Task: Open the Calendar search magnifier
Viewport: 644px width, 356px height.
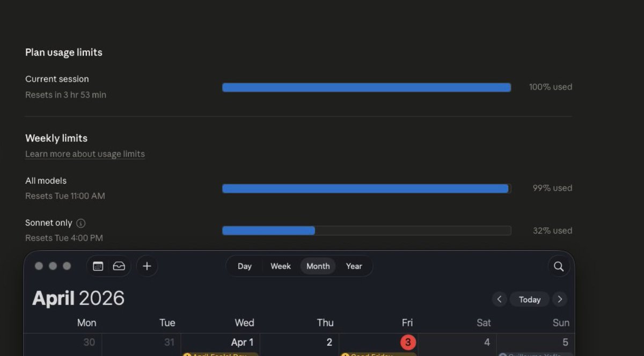Action: click(x=559, y=266)
